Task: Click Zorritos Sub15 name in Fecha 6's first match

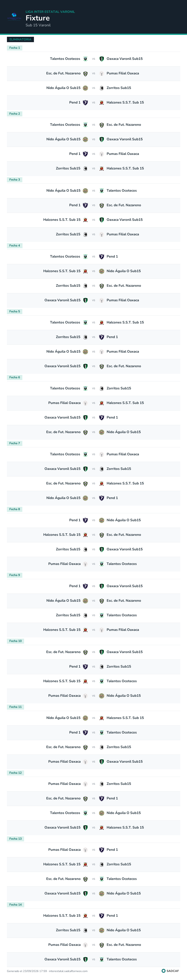Action: 119,388
